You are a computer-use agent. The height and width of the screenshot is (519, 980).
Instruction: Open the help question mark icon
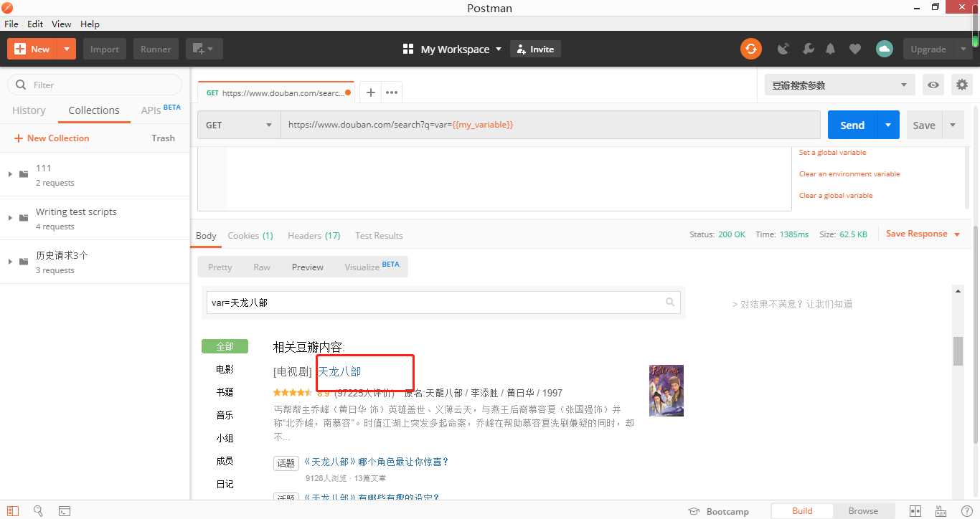click(966, 511)
